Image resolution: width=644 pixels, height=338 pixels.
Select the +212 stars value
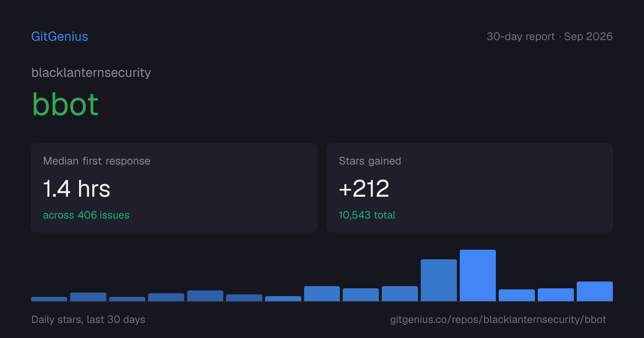(364, 188)
